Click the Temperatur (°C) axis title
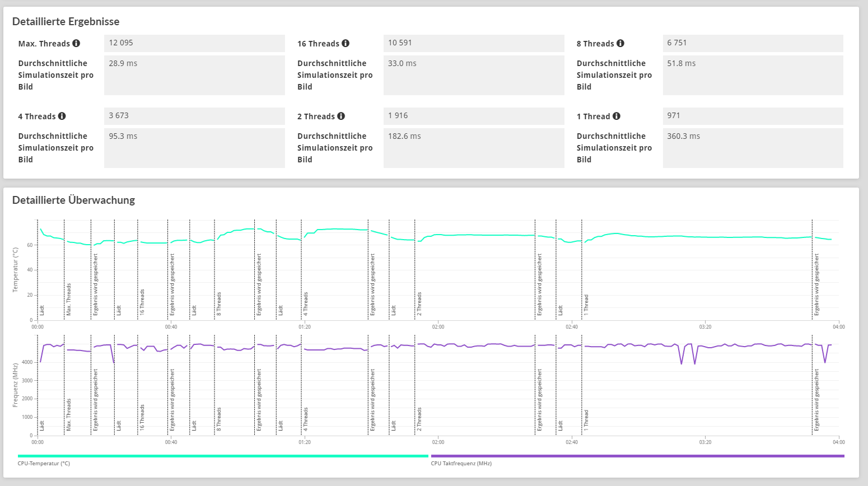Image resolution: width=868 pixels, height=486 pixels. click(15, 270)
